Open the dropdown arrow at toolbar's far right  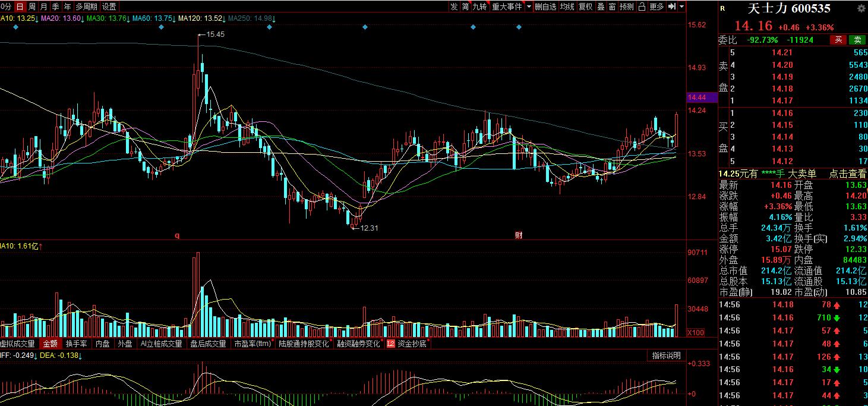pyautogui.click(x=682, y=7)
